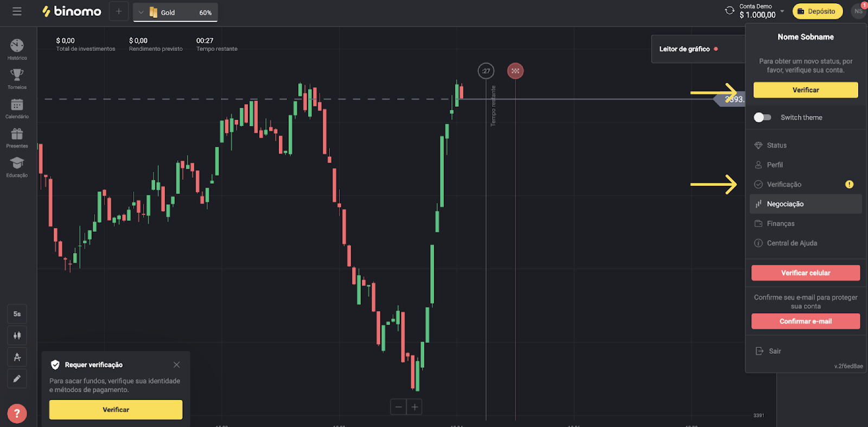868x427 pixels.
Task: Open the Gold asset dropdown
Action: tap(175, 12)
